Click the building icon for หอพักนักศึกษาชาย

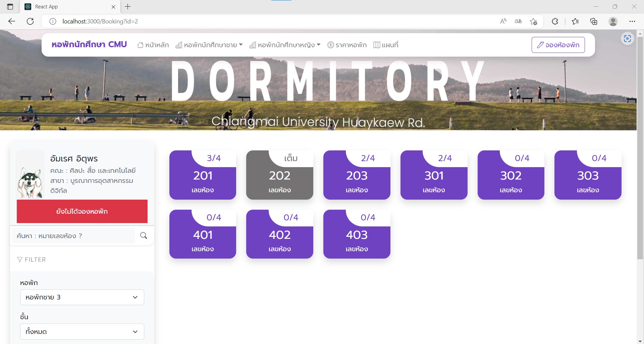coord(179,45)
